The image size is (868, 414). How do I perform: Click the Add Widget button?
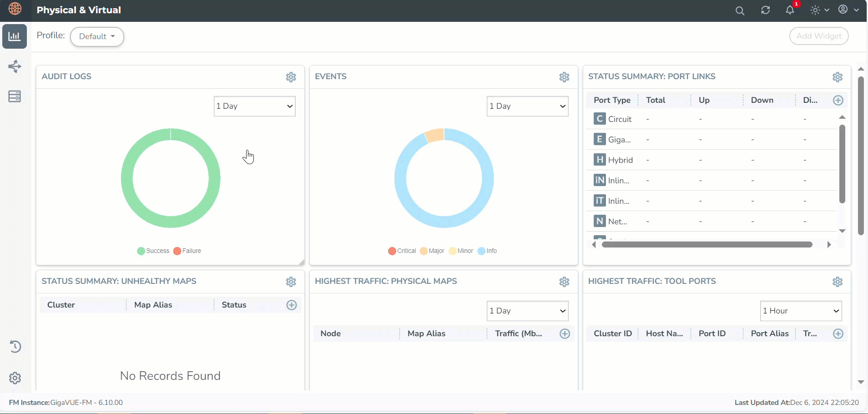[818, 36]
